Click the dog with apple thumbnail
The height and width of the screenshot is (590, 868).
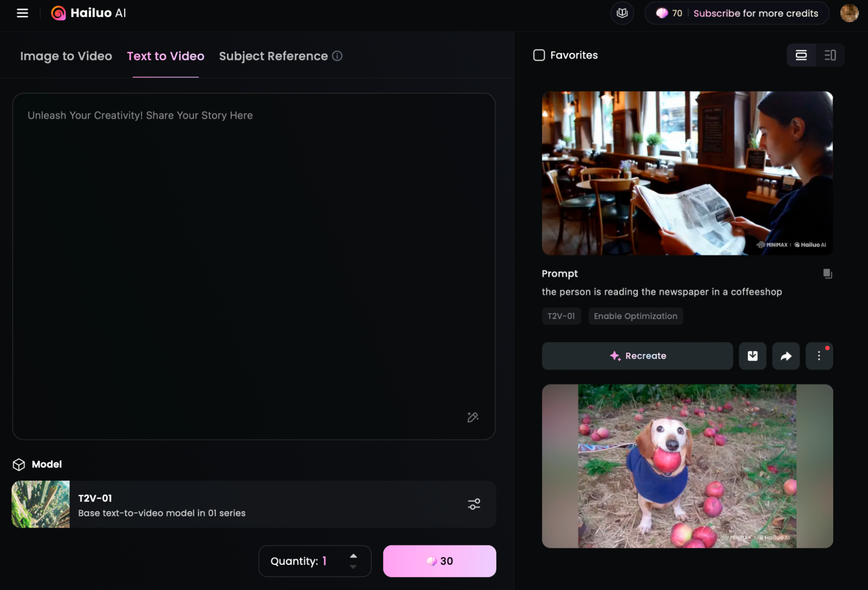(x=687, y=465)
